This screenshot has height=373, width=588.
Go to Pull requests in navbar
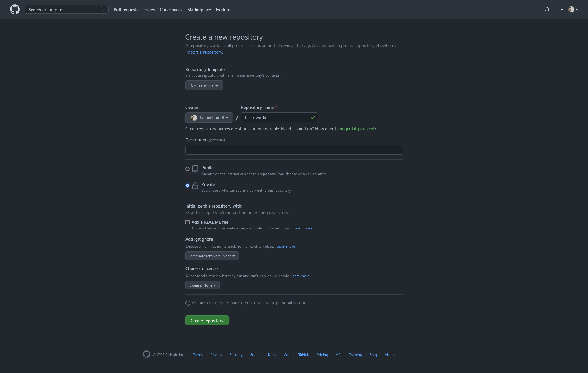126,10
